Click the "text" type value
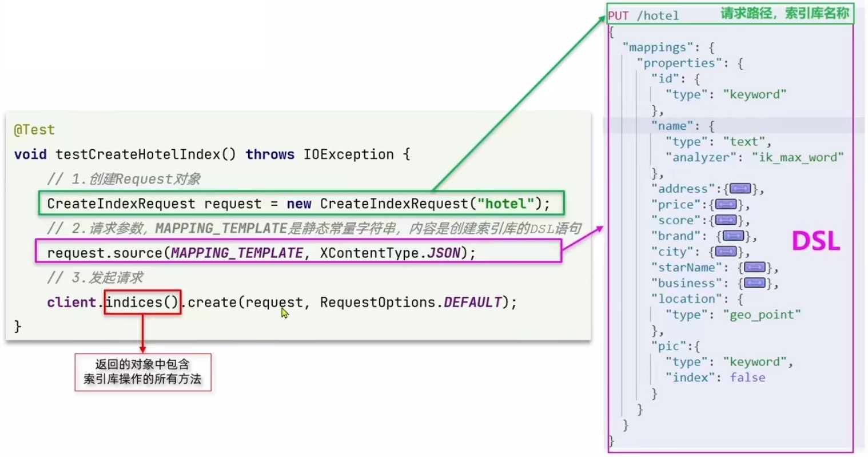Viewport: 868px width, 457px height. tap(743, 141)
